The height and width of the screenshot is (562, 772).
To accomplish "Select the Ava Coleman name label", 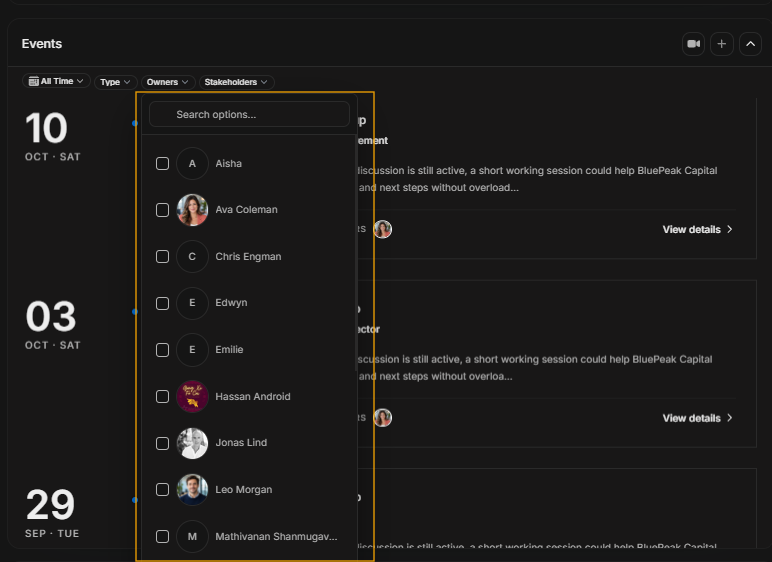I will pyautogui.click(x=246, y=210).
